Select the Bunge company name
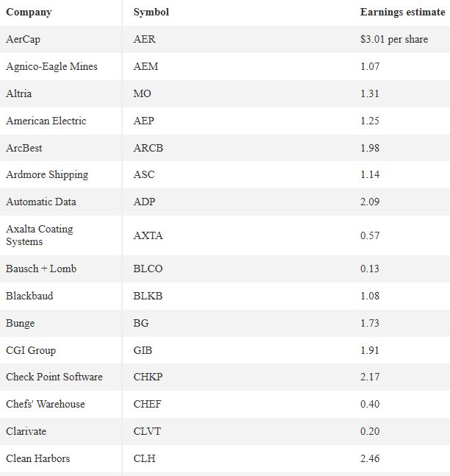Screen dimensions: 450x476 click(x=21, y=323)
